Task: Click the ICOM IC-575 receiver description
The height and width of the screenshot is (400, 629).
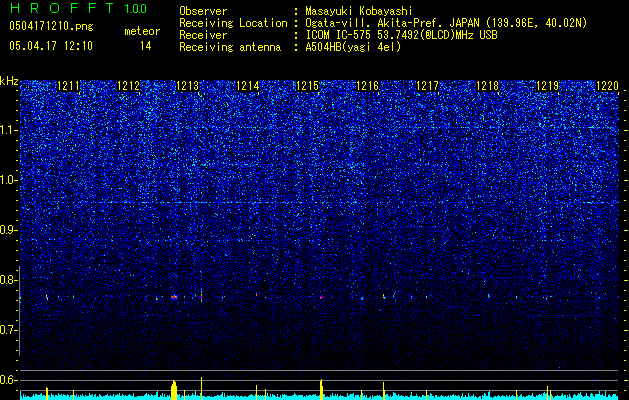Action: click(401, 35)
